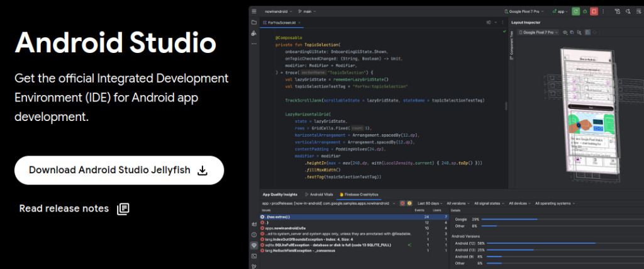Click the release notes document icon

tap(123, 209)
